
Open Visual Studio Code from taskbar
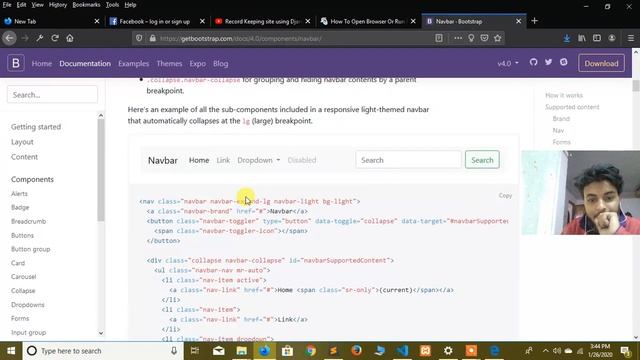[402, 351]
